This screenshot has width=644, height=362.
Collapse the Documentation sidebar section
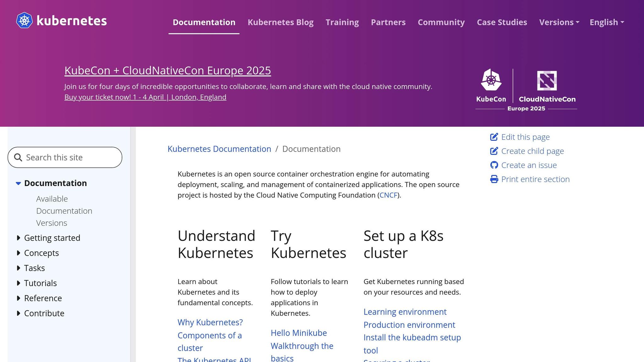pos(18,184)
